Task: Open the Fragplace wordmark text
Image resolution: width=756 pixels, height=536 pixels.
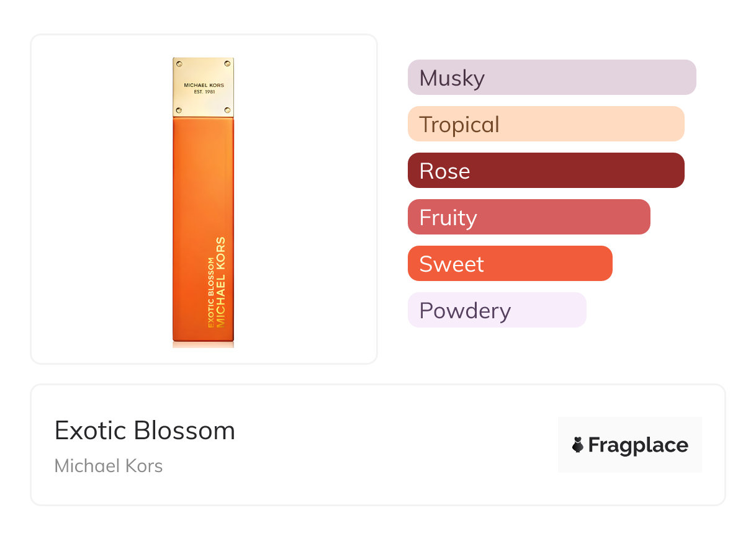Action: [x=638, y=445]
